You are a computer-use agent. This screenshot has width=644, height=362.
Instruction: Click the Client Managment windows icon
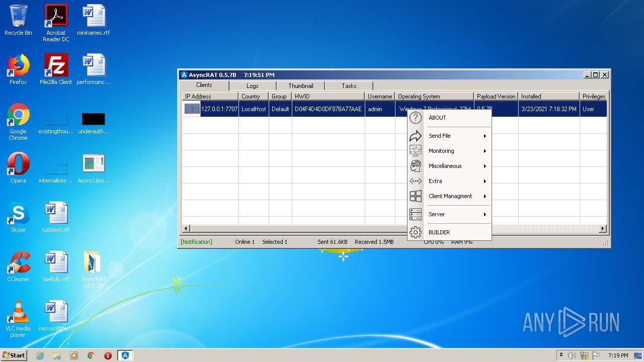tap(415, 196)
